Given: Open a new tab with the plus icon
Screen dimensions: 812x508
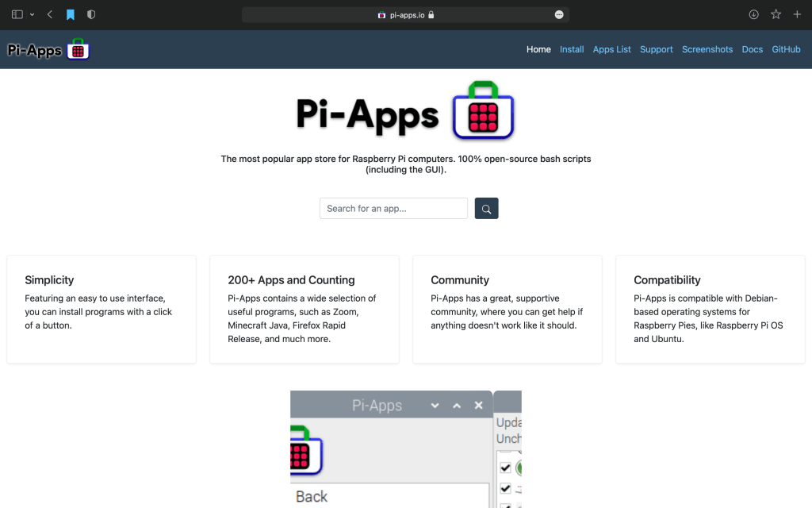Looking at the screenshot, I should (x=797, y=14).
